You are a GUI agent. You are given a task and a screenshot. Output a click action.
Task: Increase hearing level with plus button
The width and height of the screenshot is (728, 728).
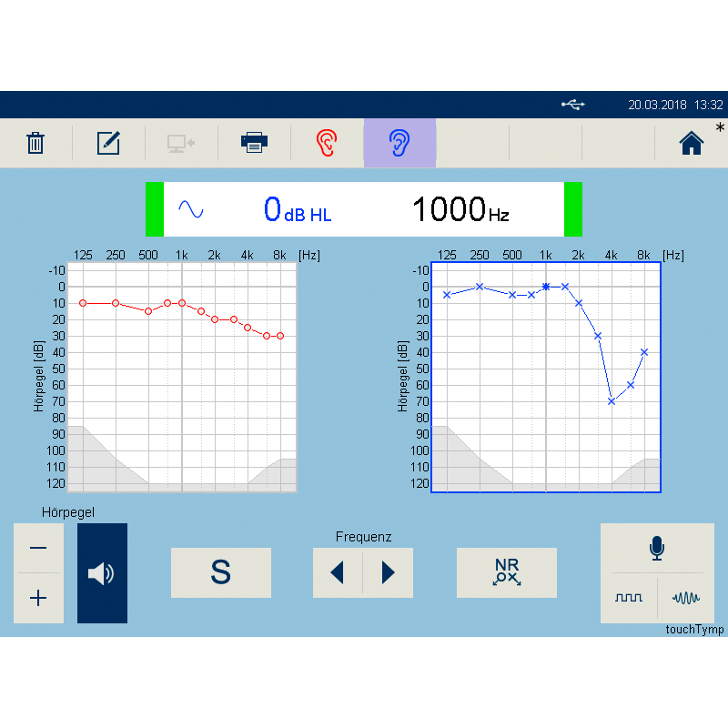[38, 598]
